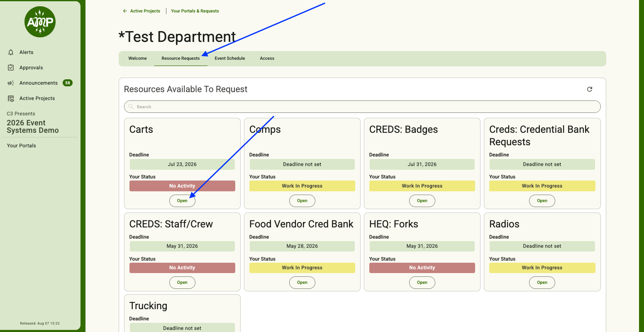
Task: Click Active Projects breadcrumb link
Action: pyautogui.click(x=145, y=11)
